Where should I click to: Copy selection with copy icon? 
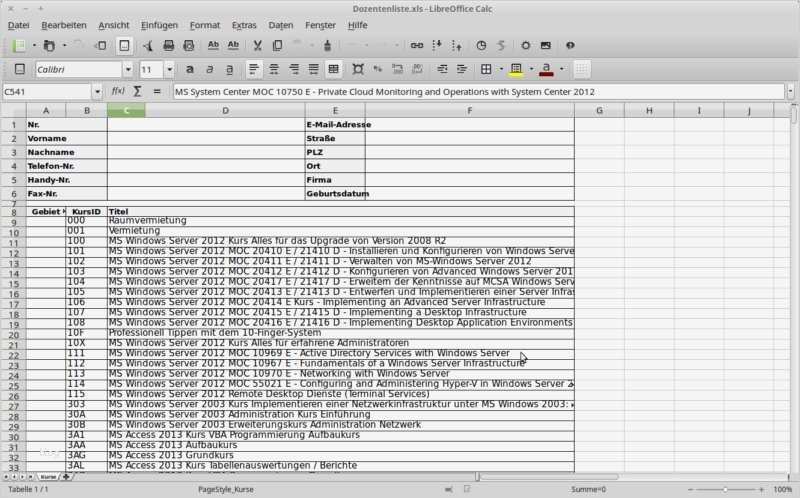278,46
